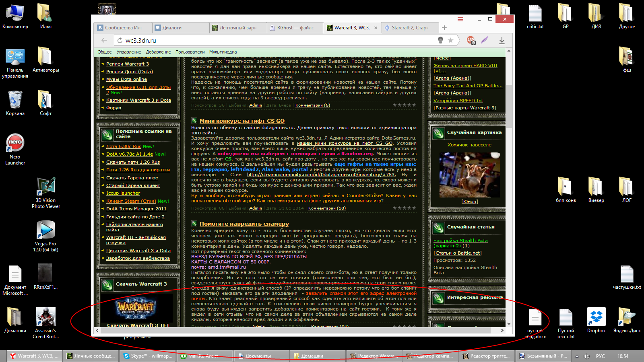Select the GP folder on desktop

click(x=566, y=16)
